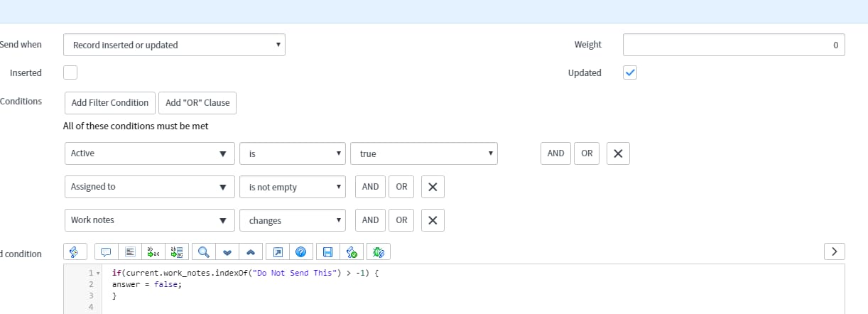Click the save floppy disk icon

327,251
